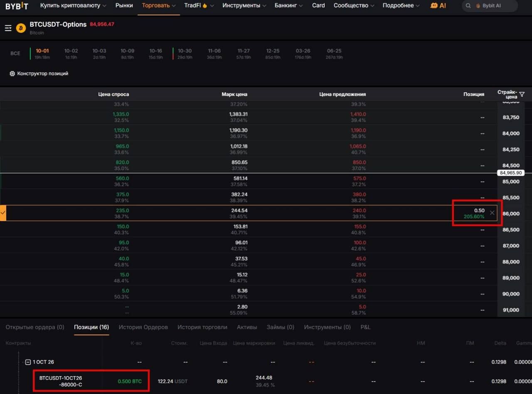Open the Займы tab
This screenshot has width=532, height=394.
[x=281, y=327]
